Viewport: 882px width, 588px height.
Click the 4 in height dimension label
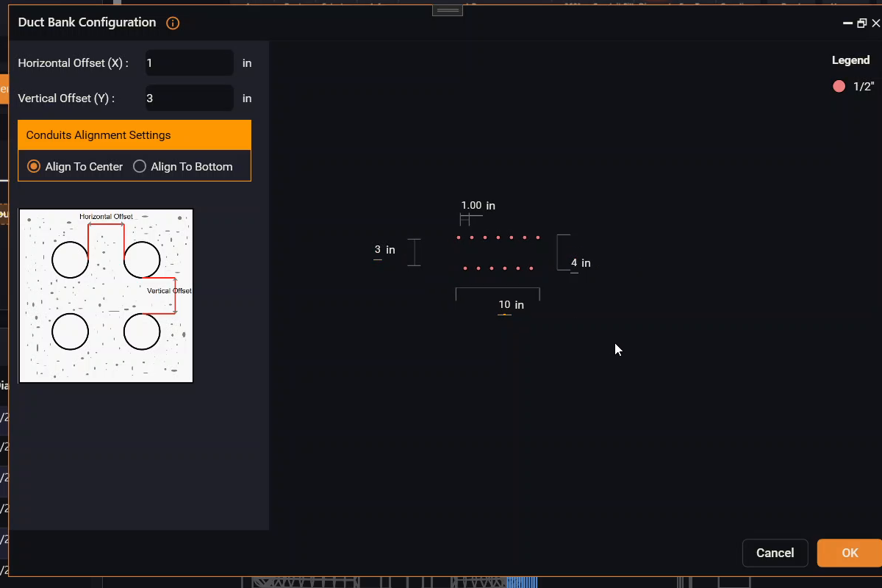[x=581, y=263]
